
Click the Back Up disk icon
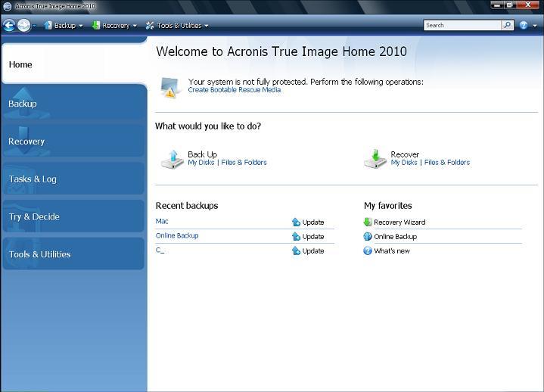point(173,159)
